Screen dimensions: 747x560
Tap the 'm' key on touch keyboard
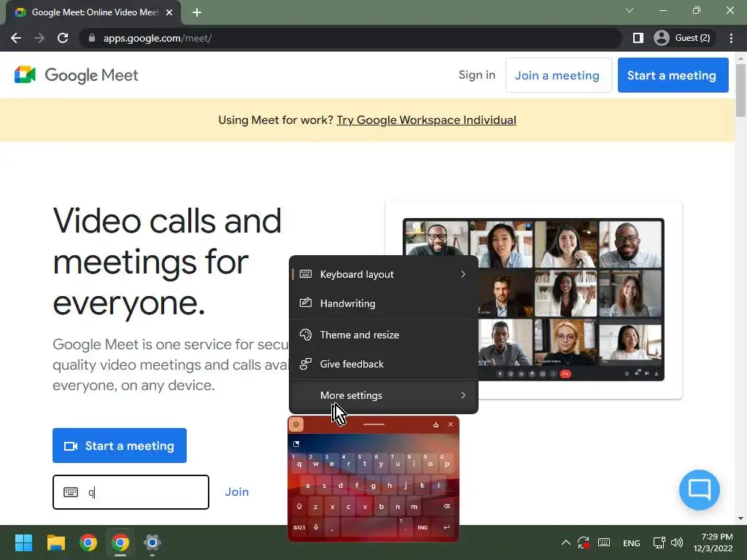click(414, 507)
